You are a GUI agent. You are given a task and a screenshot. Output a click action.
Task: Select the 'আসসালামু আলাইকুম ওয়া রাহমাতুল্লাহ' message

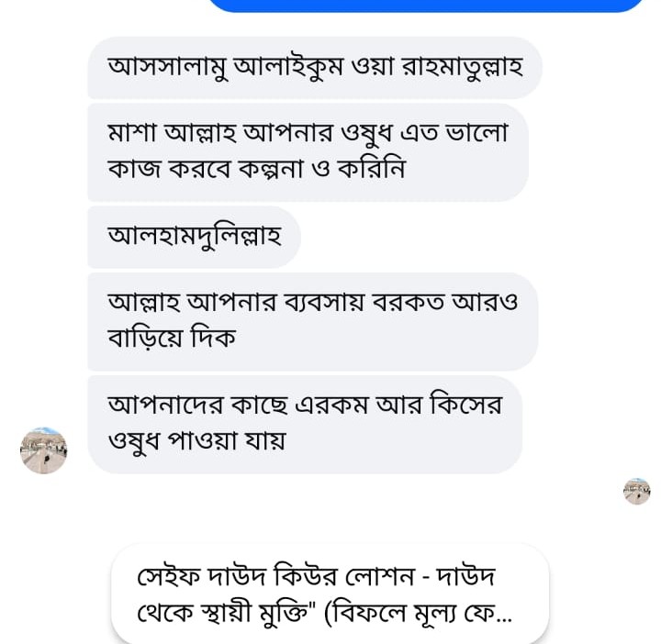[x=314, y=67]
